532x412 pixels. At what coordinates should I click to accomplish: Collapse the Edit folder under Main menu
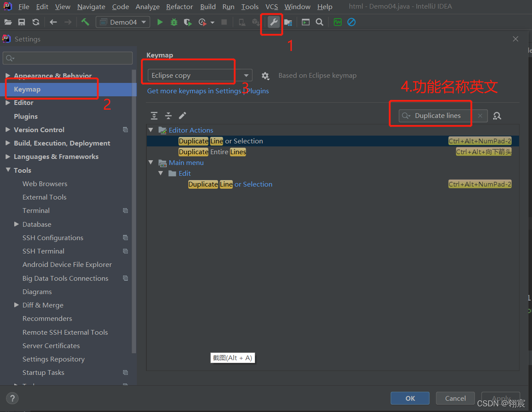pyautogui.click(x=161, y=173)
